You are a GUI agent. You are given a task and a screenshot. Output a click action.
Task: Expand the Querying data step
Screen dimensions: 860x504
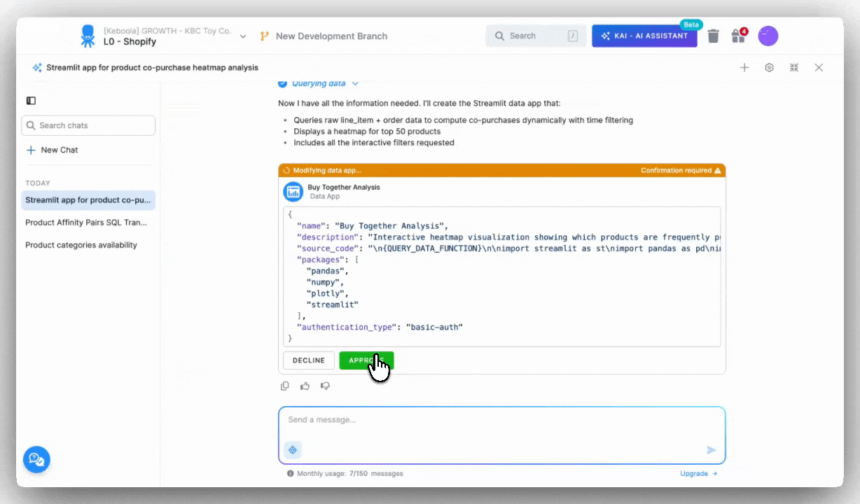point(319,83)
